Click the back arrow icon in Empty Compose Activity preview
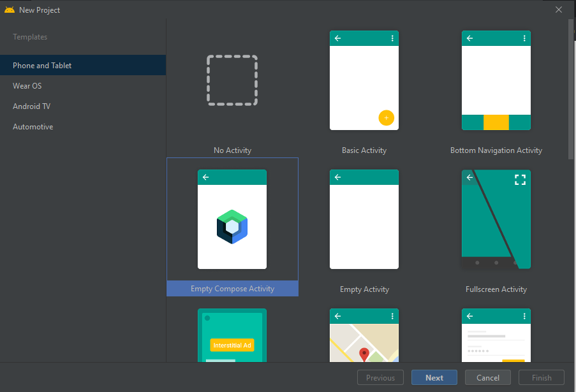Image resolution: width=576 pixels, height=392 pixels. [205, 177]
